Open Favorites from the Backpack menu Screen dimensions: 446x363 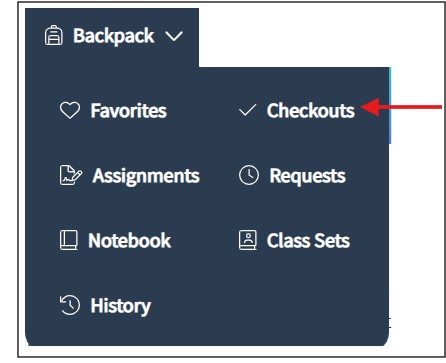coord(129,110)
